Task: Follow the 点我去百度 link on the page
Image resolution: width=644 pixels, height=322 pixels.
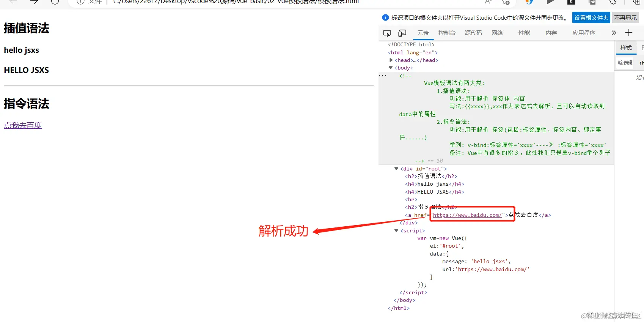Action: [23, 125]
